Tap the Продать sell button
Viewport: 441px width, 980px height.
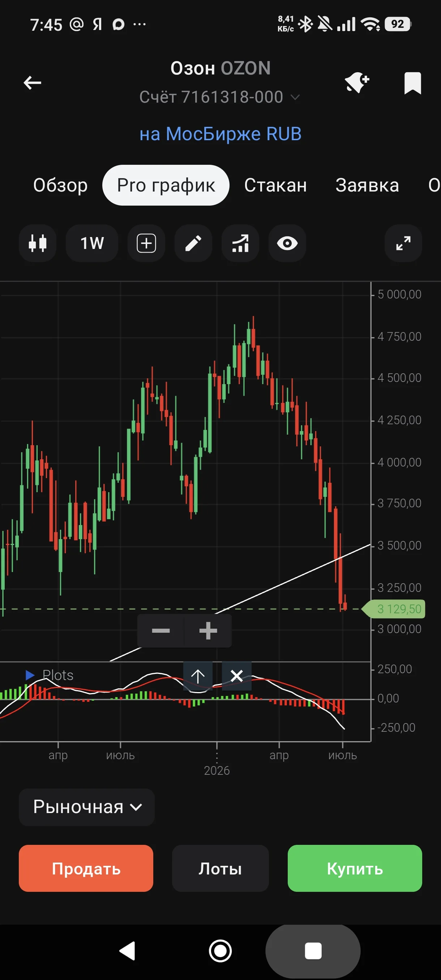pos(86,868)
